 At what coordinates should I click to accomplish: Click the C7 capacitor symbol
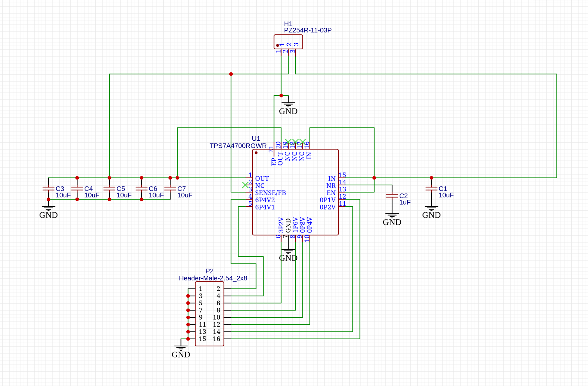pyautogui.click(x=170, y=189)
